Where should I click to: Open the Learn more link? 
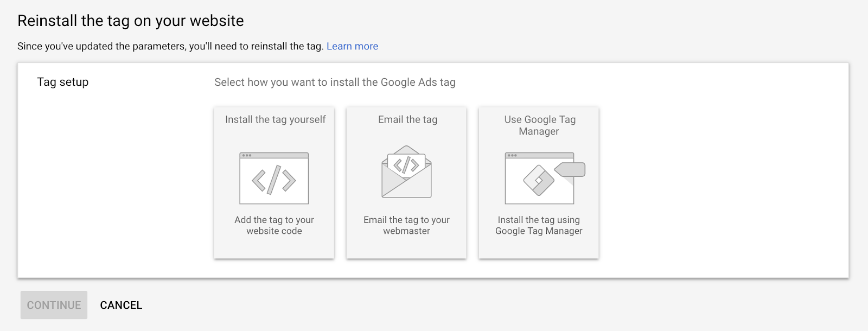[x=352, y=46]
